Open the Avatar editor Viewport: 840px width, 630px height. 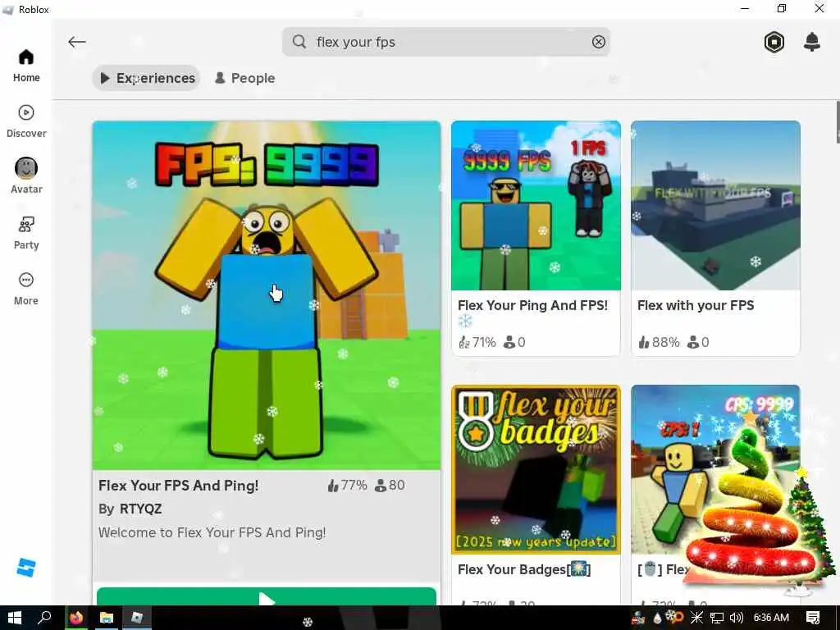coord(26,176)
